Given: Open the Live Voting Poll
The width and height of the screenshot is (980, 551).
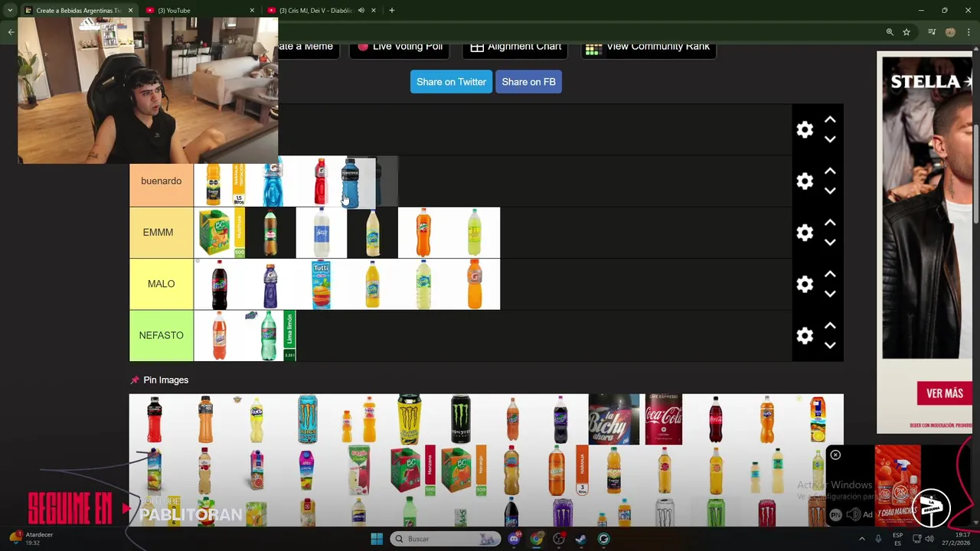Looking at the screenshot, I should pos(399,47).
